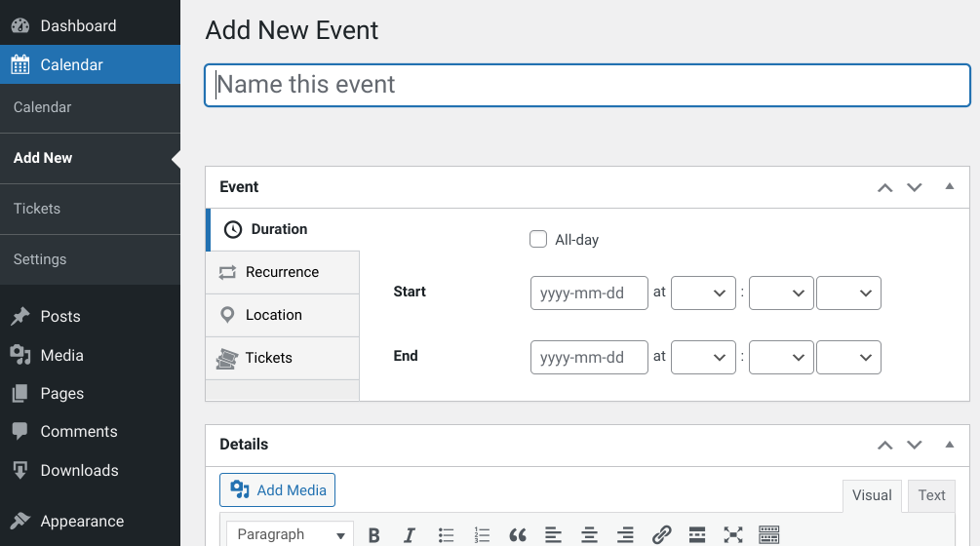This screenshot has height=546, width=980.
Task: Toggle bold formatting in editor toolbar
Action: 373,534
